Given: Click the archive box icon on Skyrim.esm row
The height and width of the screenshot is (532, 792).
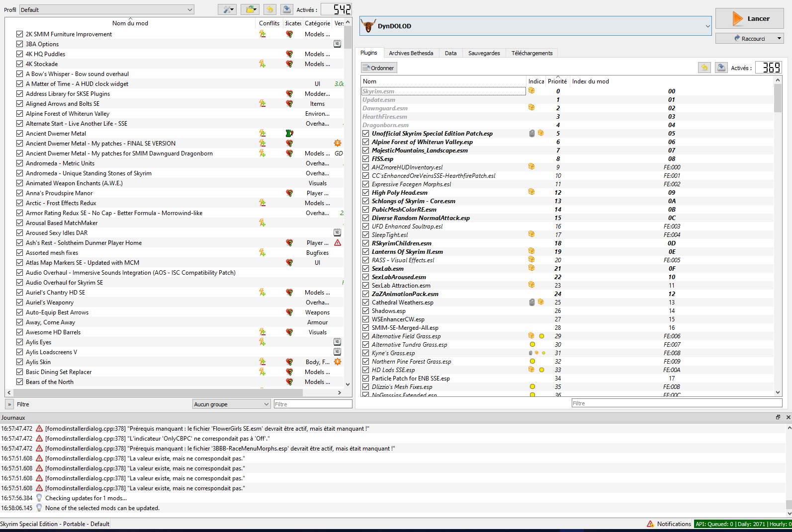Looking at the screenshot, I should click(x=531, y=90).
